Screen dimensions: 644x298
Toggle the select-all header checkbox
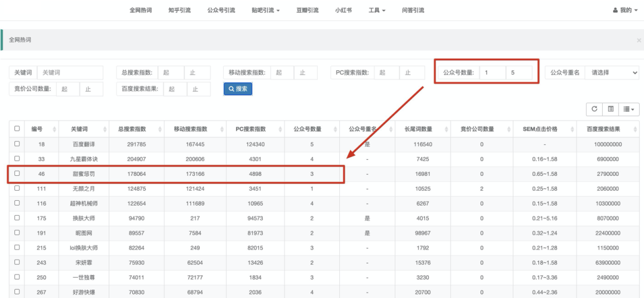coord(17,129)
